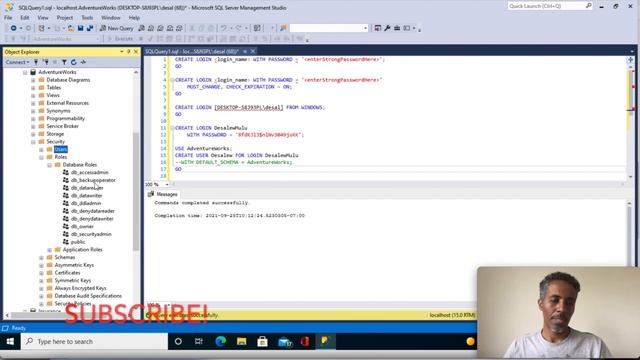This screenshot has height=360, width=640.
Task: Open the Connect dropdown in Object Explorer
Action: [17, 62]
